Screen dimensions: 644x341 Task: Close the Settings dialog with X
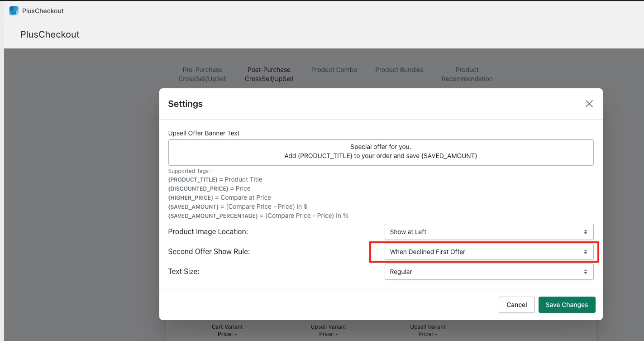point(589,104)
